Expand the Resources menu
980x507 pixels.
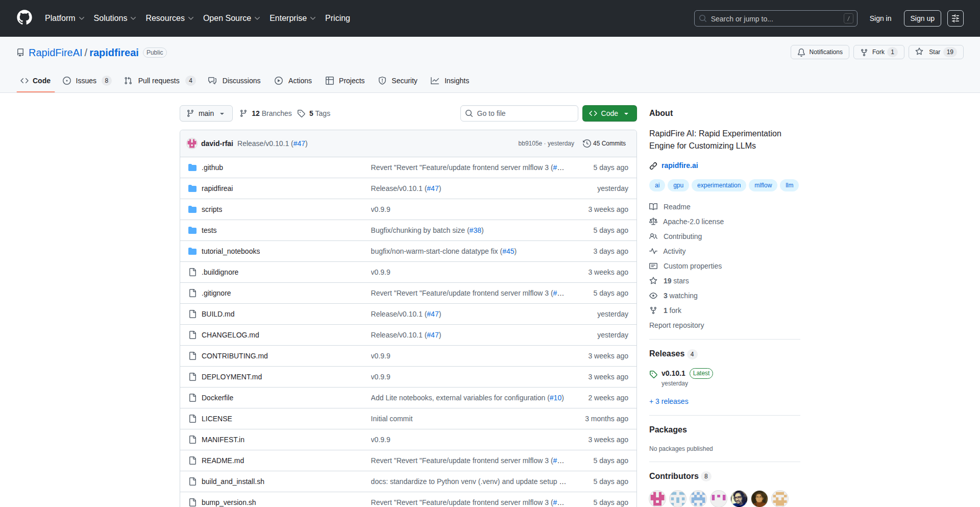click(x=169, y=18)
